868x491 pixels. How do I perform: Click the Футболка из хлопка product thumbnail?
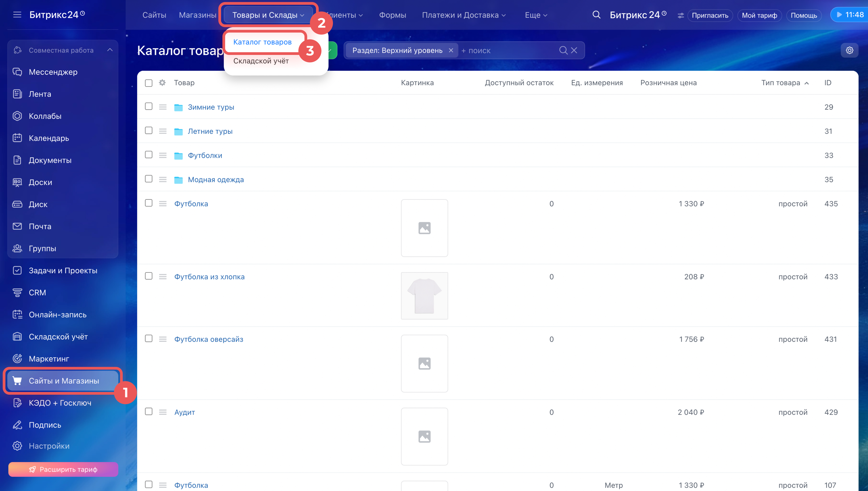tap(424, 296)
